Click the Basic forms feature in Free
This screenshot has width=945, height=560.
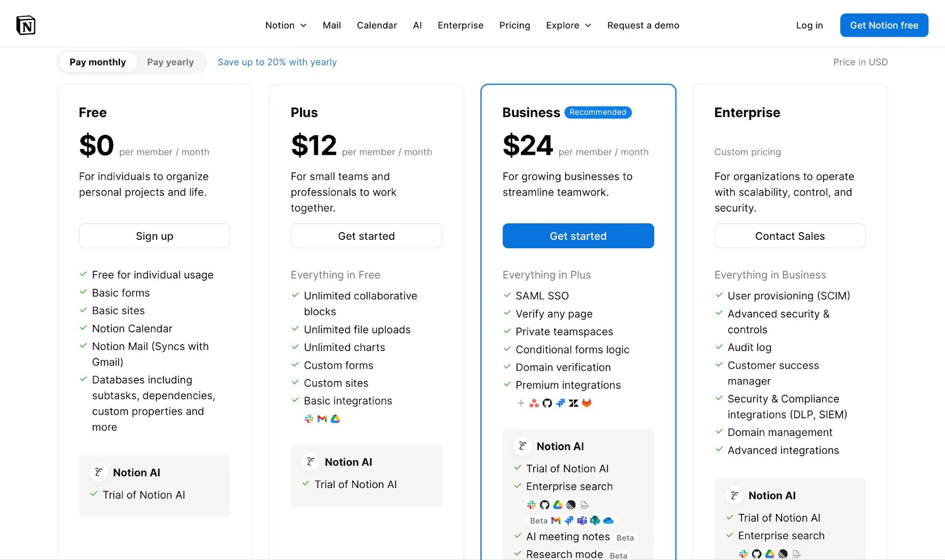121,293
